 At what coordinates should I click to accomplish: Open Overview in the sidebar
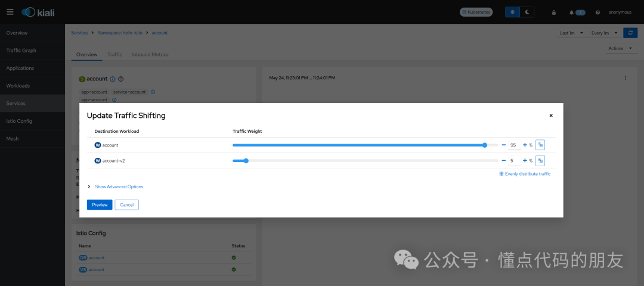pos(32,33)
